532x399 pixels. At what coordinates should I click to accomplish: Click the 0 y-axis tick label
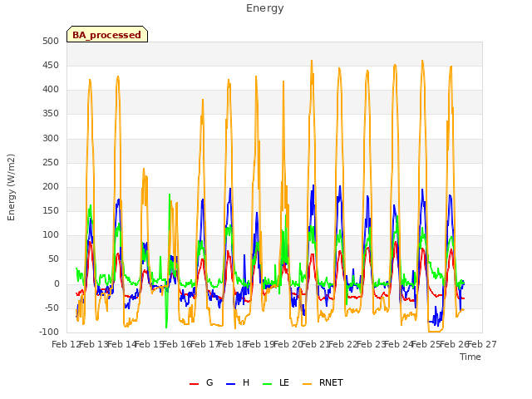click(x=57, y=283)
